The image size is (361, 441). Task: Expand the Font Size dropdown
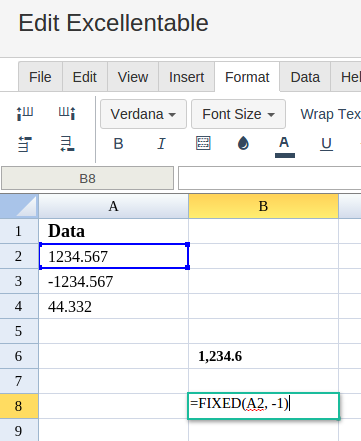click(x=238, y=114)
